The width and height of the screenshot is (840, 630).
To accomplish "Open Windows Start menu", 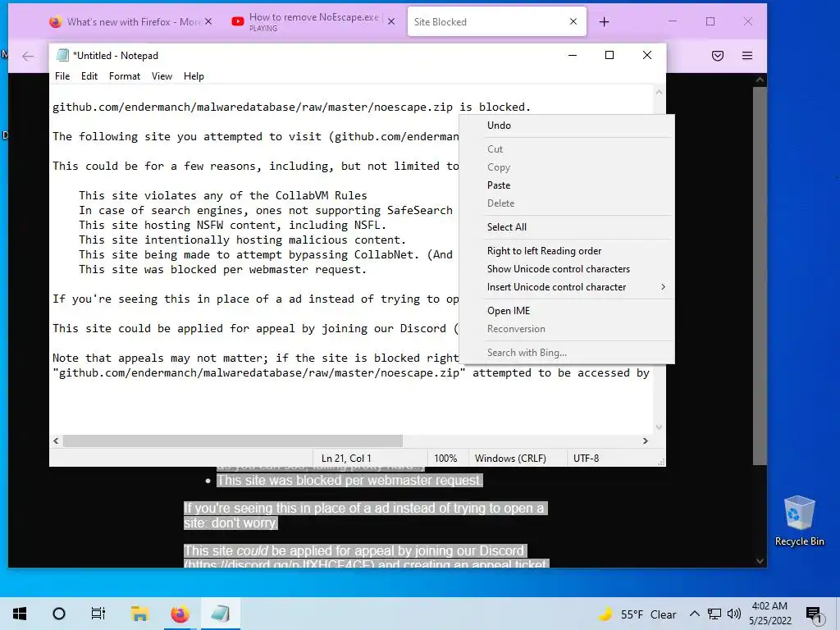I will (x=20, y=614).
